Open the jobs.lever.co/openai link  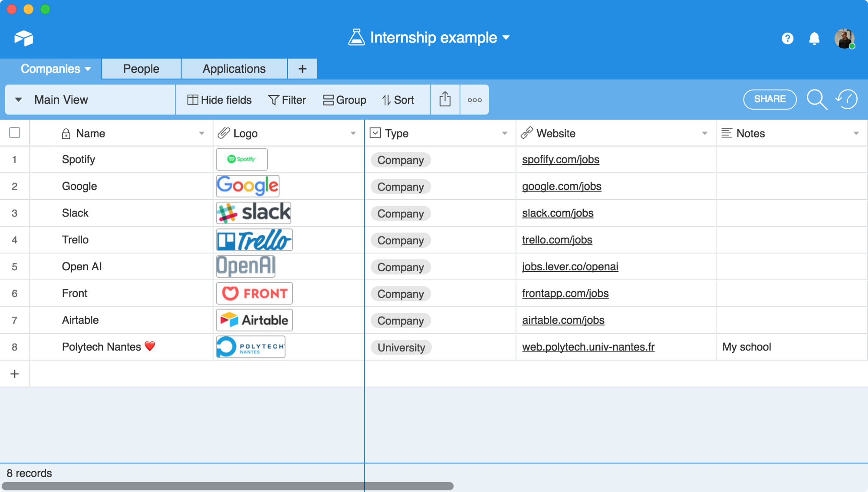coord(570,266)
